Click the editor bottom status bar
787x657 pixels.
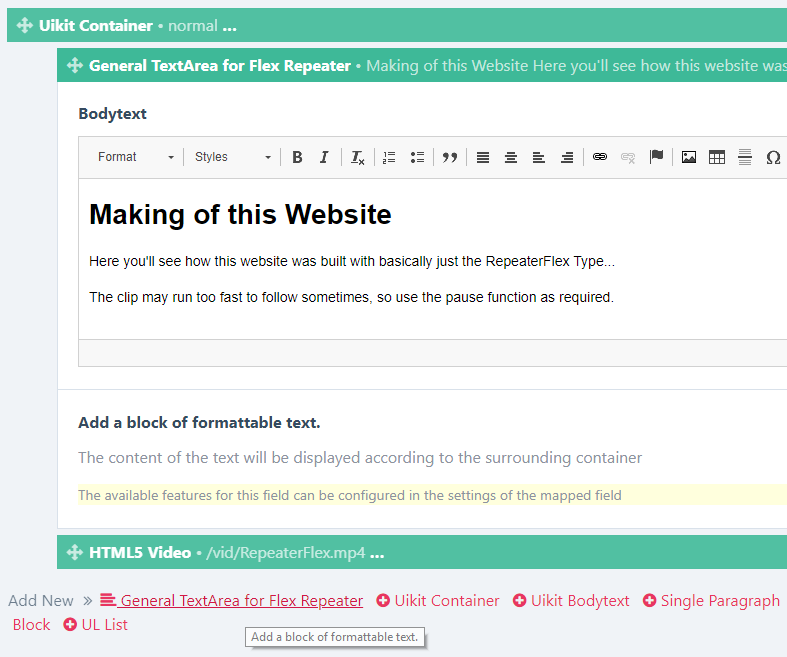coord(433,353)
